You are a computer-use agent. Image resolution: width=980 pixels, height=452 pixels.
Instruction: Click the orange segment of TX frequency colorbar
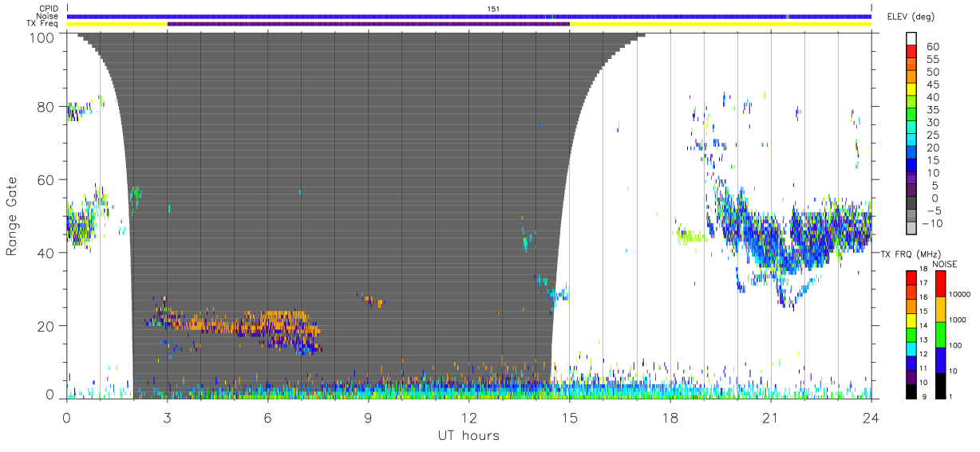click(912, 306)
